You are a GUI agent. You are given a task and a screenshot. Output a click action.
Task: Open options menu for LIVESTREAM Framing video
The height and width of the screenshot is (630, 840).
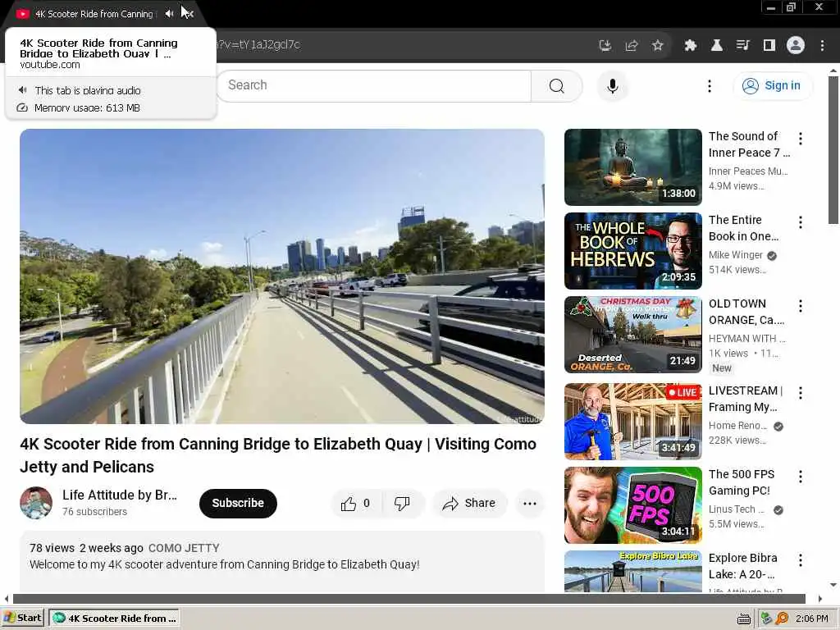point(801,393)
